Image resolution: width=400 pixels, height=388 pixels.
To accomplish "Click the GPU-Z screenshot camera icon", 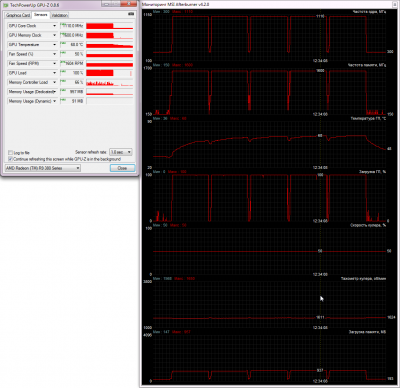I will click(x=131, y=14).
